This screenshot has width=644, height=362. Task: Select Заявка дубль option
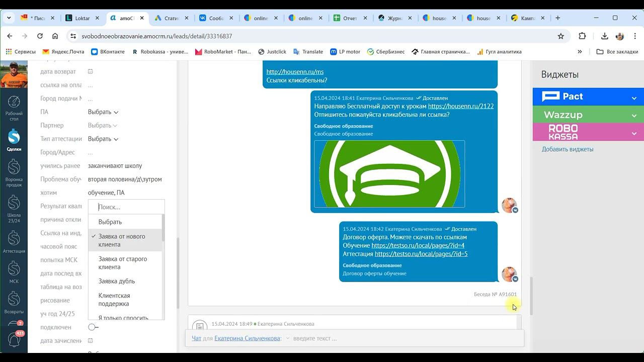tap(125, 281)
